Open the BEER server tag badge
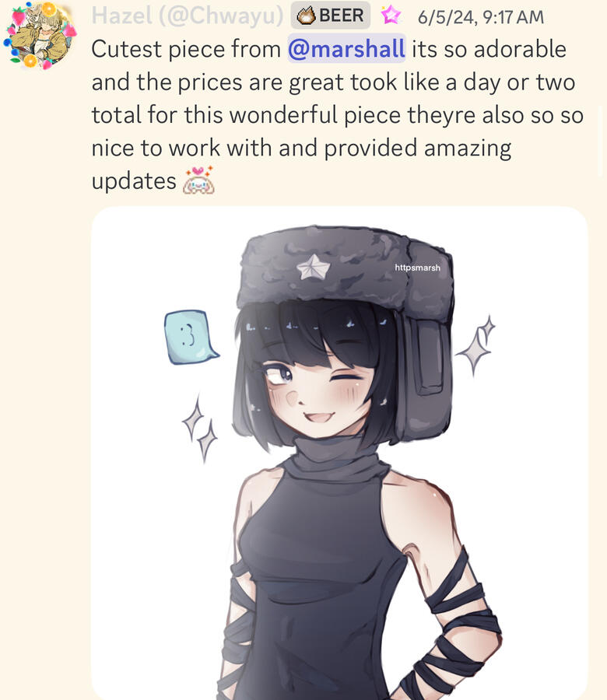Viewport: 607px width, 700px height. tap(331, 16)
